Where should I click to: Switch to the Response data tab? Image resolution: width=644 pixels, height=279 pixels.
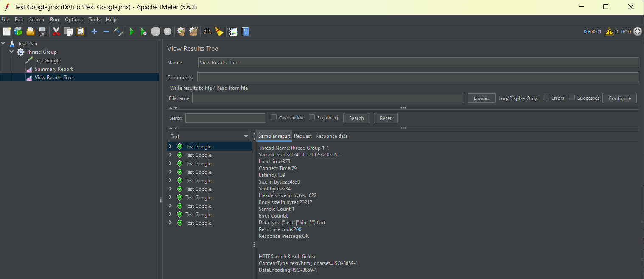(x=331, y=136)
